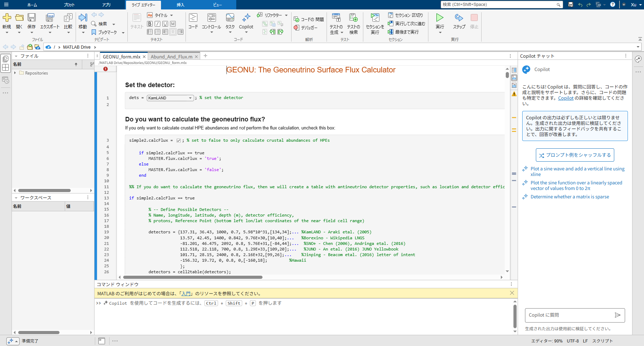Run the live script with 実行

click(440, 21)
